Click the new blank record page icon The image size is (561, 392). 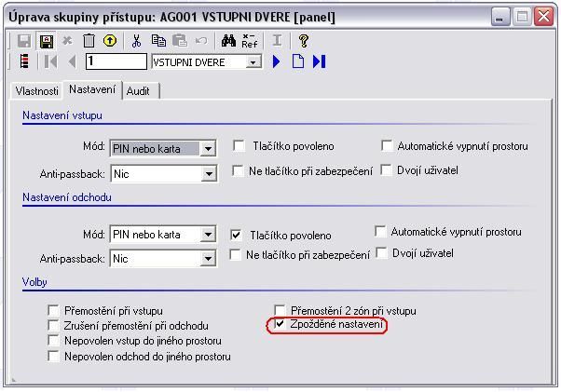point(298,61)
